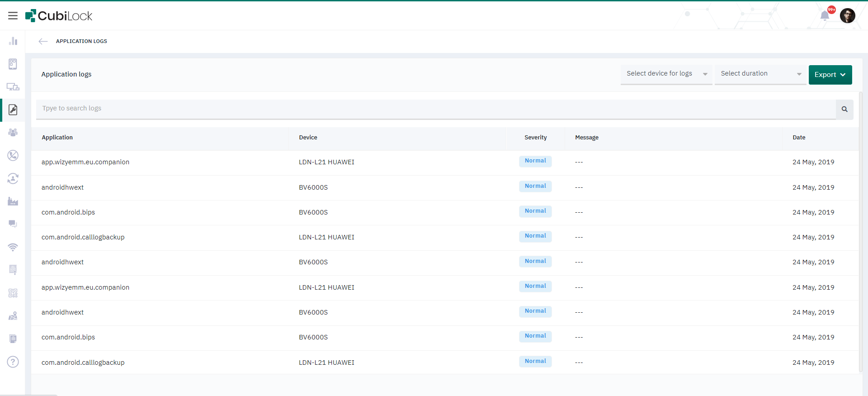Click the QR code sidebar icon
868x396 pixels.
tap(13, 293)
